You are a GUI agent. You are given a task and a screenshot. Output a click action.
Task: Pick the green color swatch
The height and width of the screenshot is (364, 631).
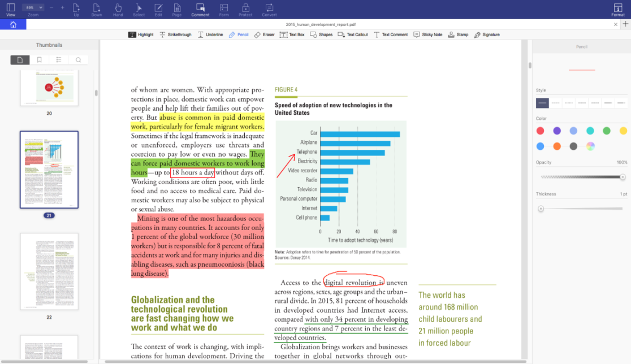(607, 131)
